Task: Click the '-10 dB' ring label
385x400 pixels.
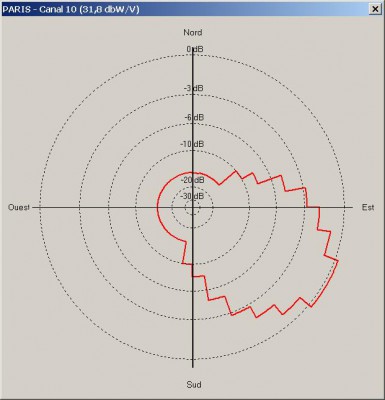Action: (192, 144)
